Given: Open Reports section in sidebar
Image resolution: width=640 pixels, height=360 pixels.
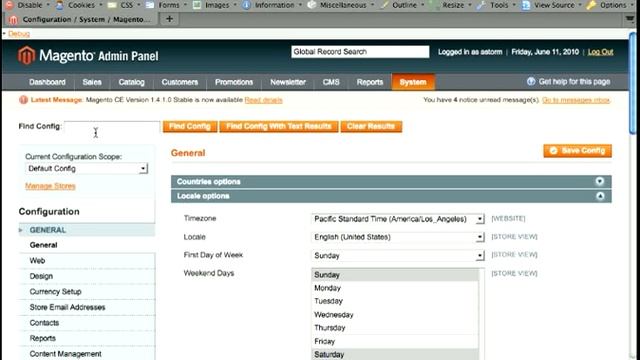Looking at the screenshot, I should [87, 338].
